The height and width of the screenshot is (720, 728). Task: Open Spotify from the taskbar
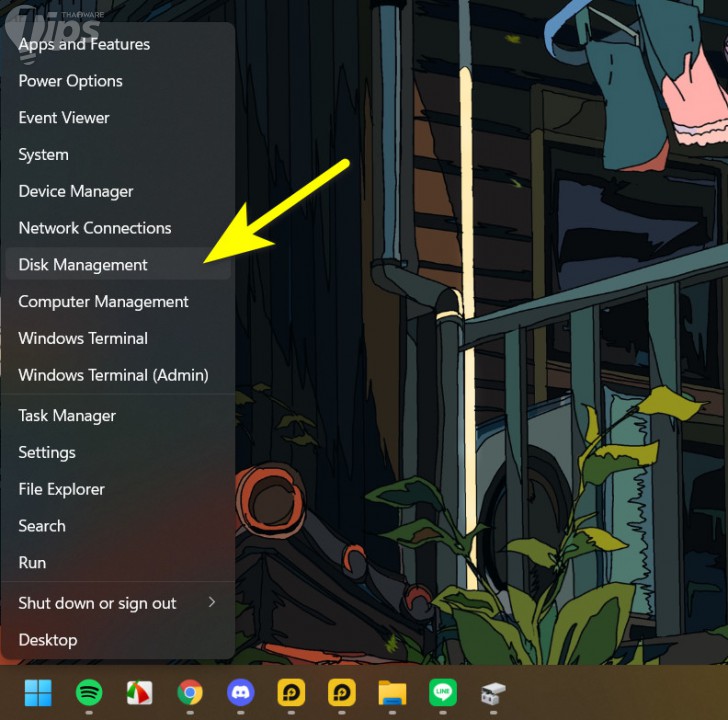(x=89, y=693)
